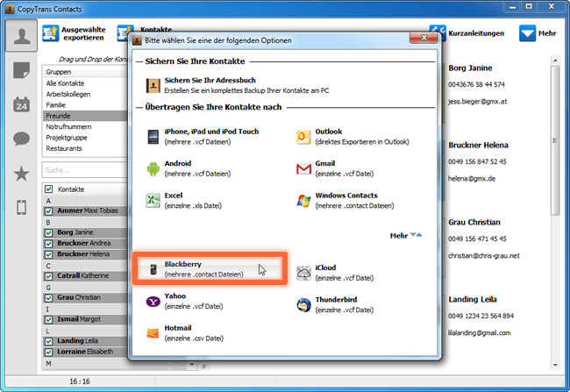
Task: Click the address book backup icon
Action: click(153, 86)
